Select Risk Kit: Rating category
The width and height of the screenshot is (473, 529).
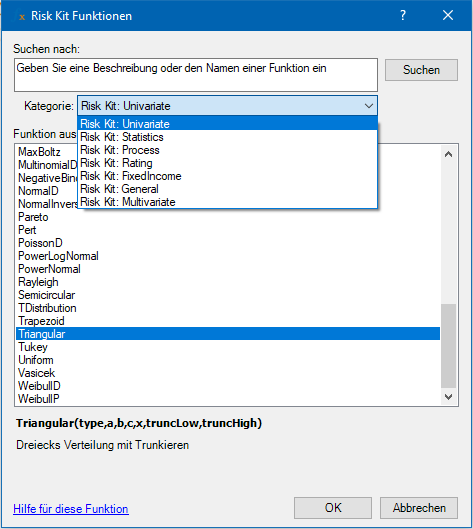point(227,163)
